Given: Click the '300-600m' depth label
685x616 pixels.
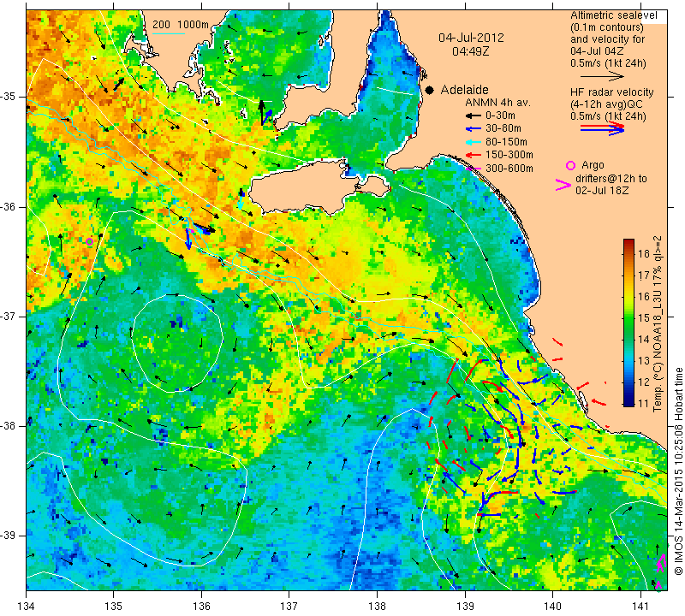Looking at the screenshot, I should pyautogui.click(x=509, y=168).
